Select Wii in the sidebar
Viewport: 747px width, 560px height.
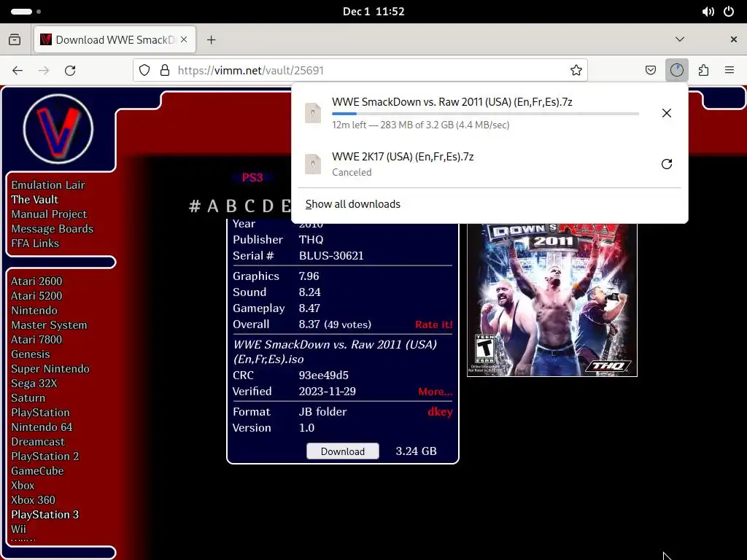(18, 529)
